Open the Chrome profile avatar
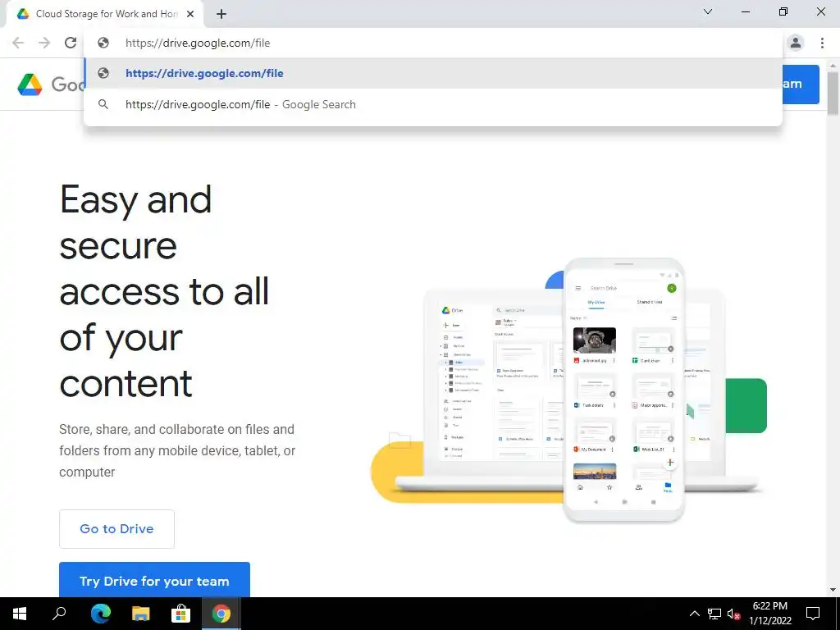 coord(796,43)
